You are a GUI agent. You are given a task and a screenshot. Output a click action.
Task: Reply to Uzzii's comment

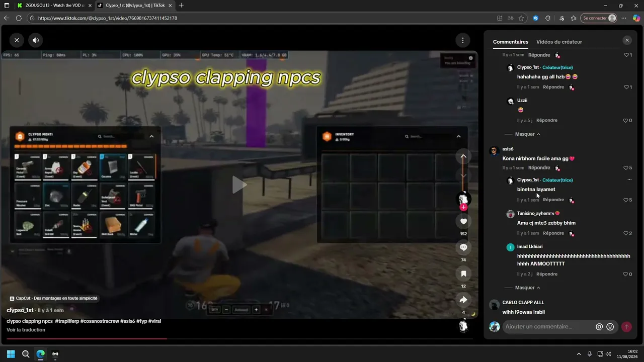tap(547, 120)
